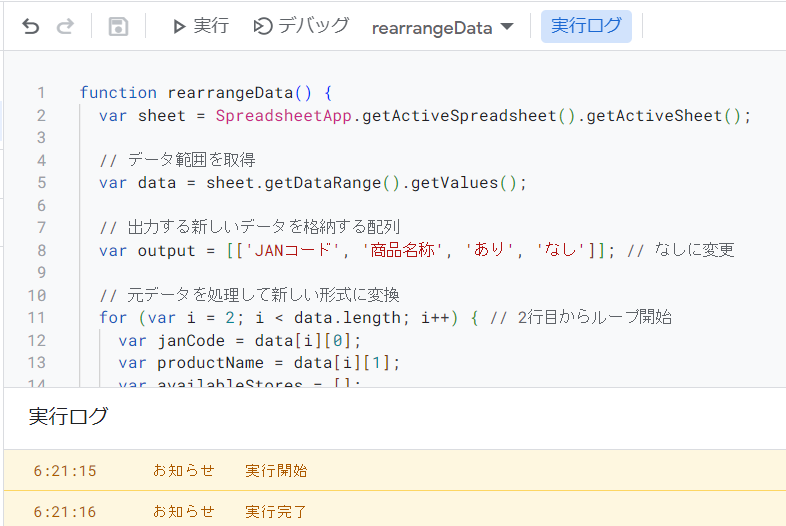Click 'productName' variable on line 13
Image resolution: width=786 pixels, height=526 pixels.
pyautogui.click(x=211, y=363)
